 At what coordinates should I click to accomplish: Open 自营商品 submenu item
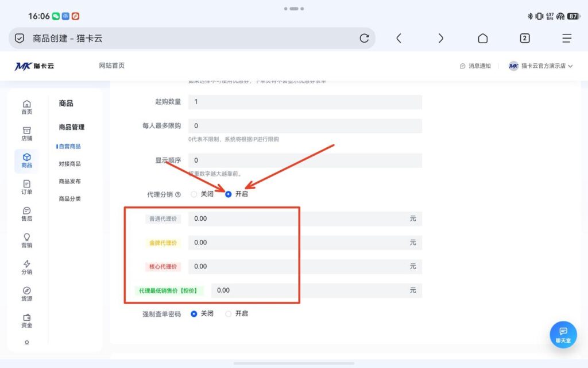coord(69,147)
